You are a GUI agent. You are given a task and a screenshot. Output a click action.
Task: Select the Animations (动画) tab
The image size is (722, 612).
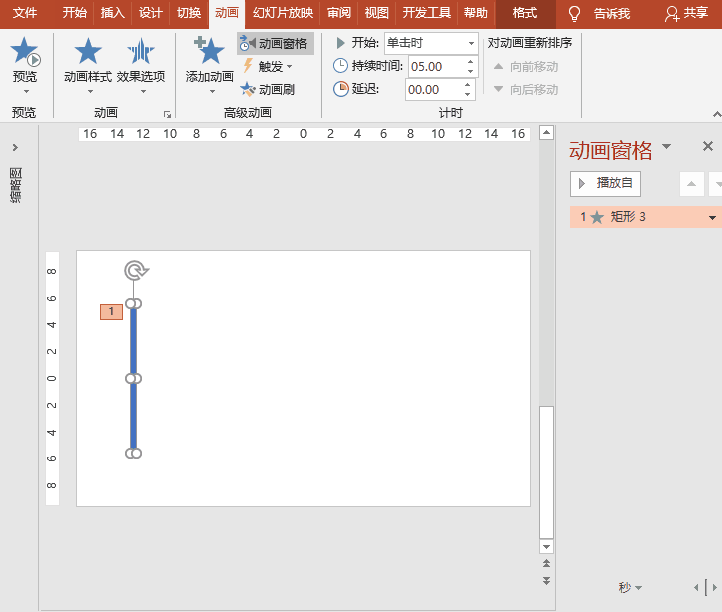(x=227, y=13)
